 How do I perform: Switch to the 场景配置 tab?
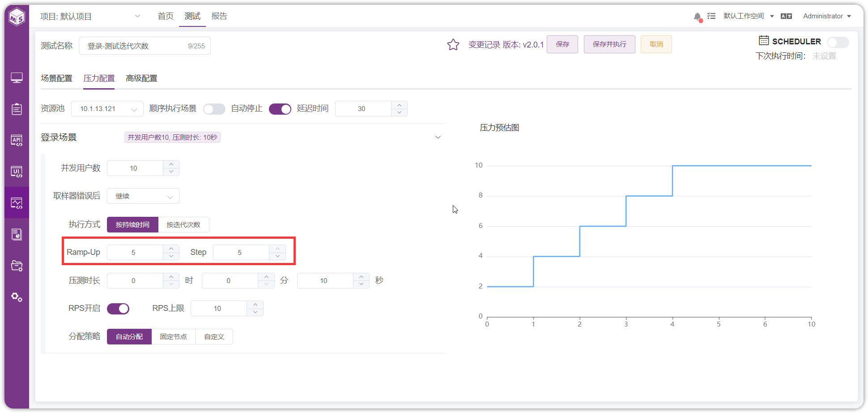[x=56, y=78]
